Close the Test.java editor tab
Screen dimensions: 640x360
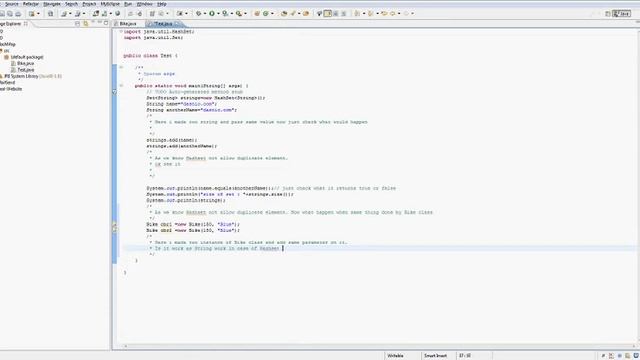point(178,24)
